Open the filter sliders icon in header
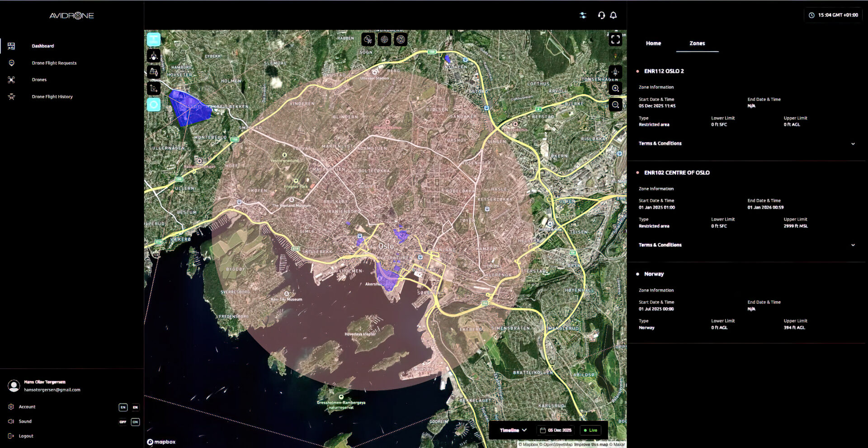Image resolution: width=868 pixels, height=448 pixels. tap(583, 15)
